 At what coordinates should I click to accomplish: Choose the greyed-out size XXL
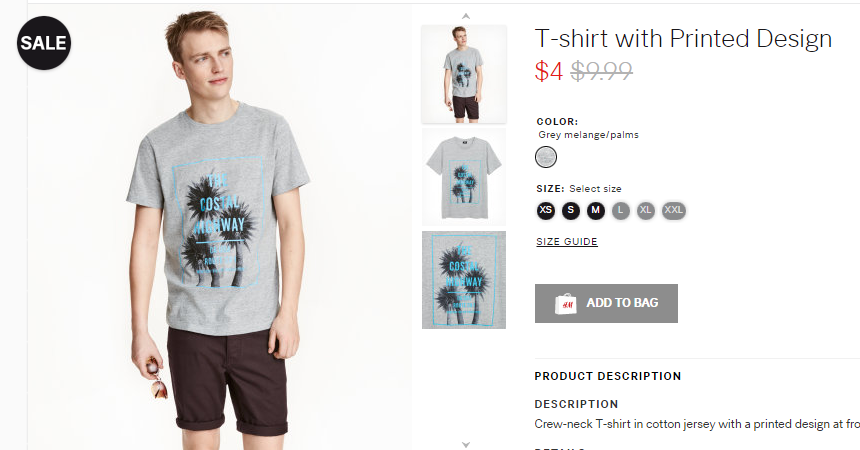[674, 210]
